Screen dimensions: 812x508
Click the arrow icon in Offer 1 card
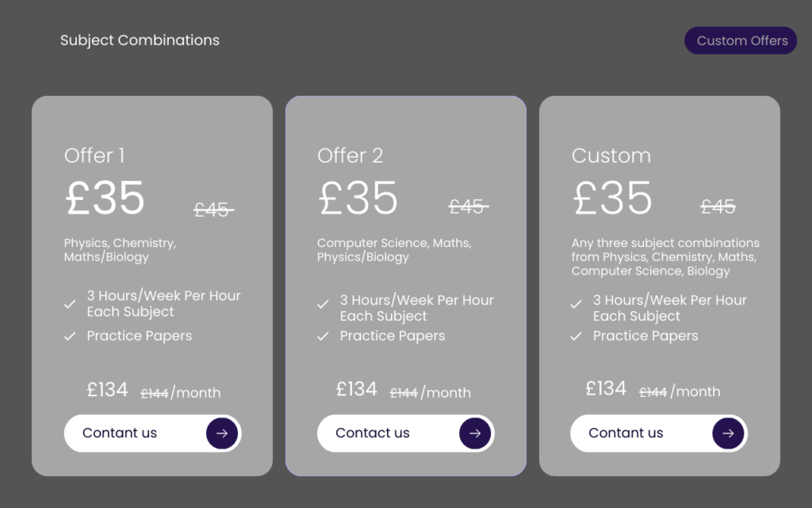click(x=222, y=433)
